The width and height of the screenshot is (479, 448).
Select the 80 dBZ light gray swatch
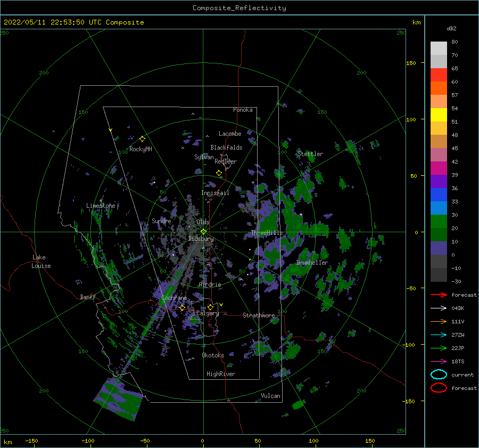click(439, 48)
